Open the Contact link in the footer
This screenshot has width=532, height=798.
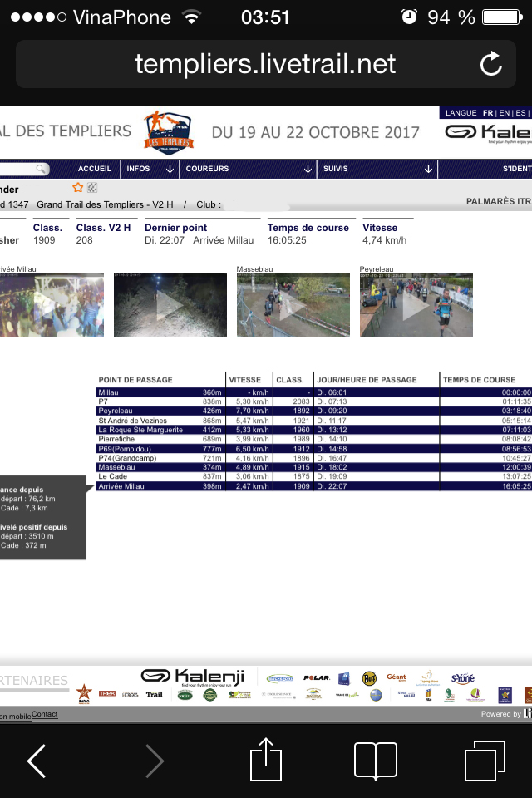45,714
